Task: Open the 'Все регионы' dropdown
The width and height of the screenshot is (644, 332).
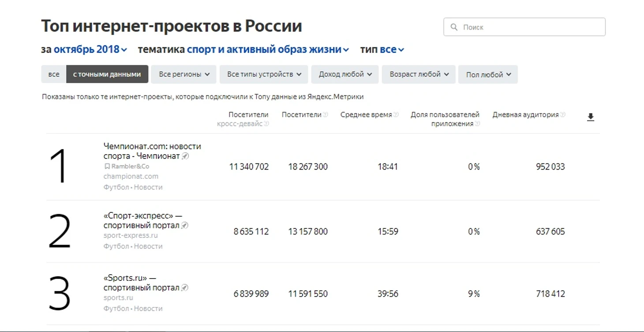Action: coord(183,74)
